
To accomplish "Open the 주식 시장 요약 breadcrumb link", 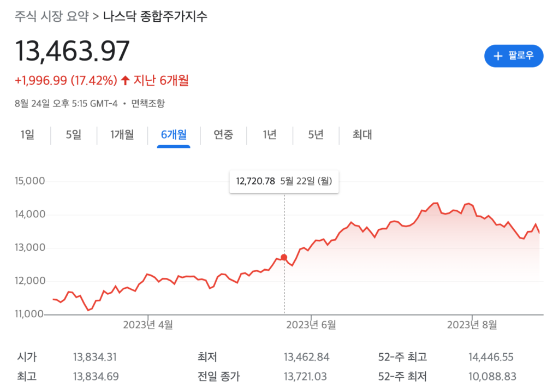I will click(51, 16).
